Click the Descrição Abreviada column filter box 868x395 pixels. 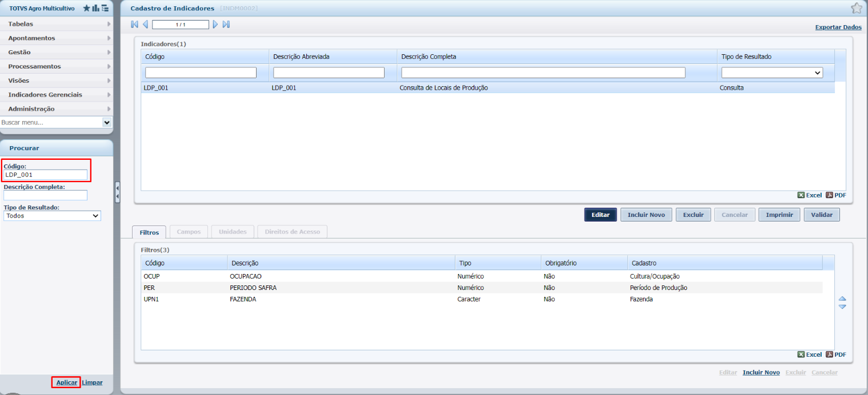tap(329, 72)
